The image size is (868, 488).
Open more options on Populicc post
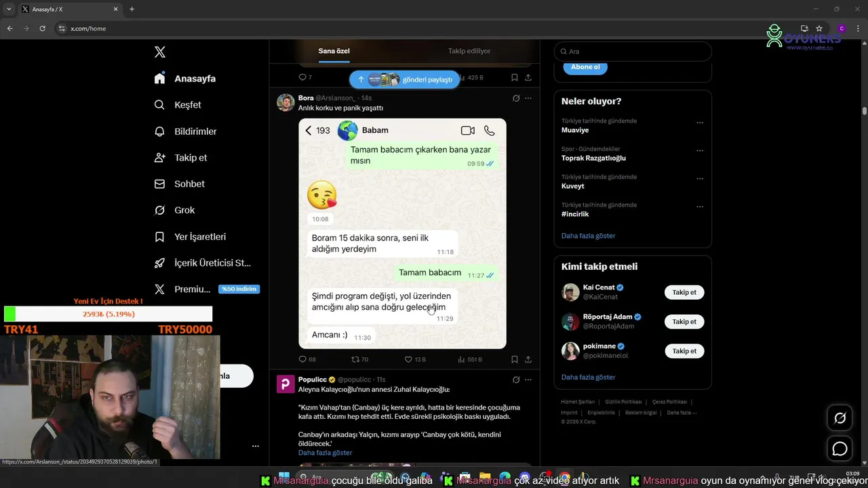click(528, 380)
